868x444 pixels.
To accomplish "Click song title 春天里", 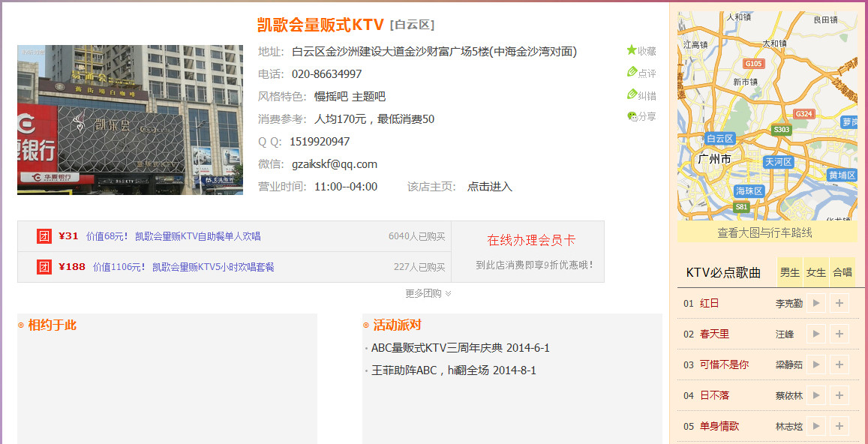I will pos(714,334).
